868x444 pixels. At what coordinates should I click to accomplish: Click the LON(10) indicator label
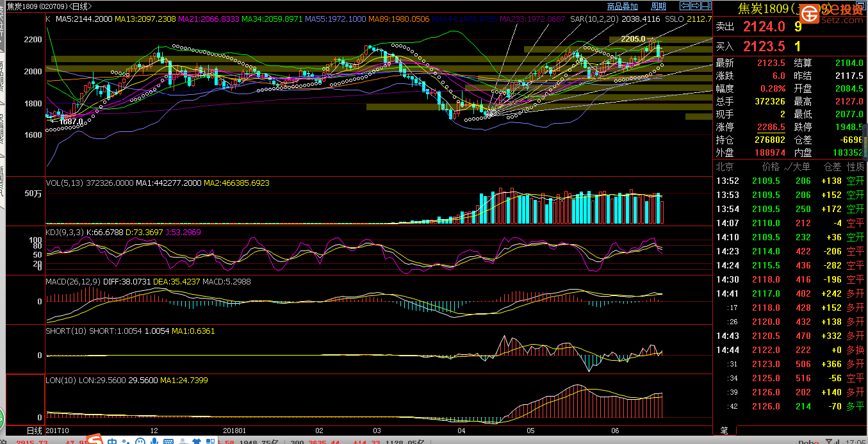[61, 381]
